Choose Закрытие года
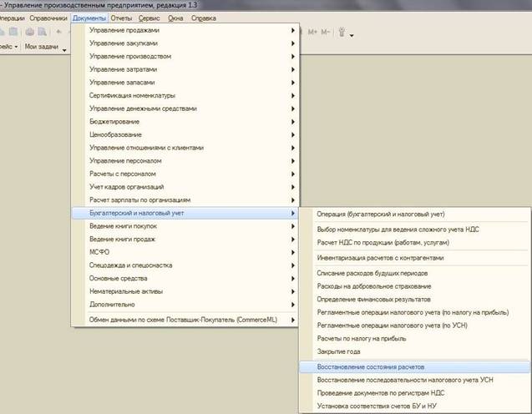Screen dimensions: 532x414 click(415, 351)
